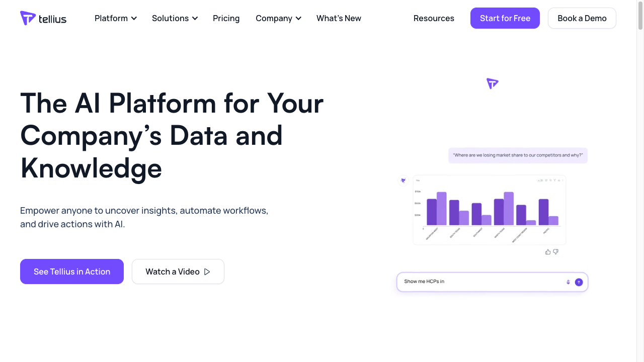The width and height of the screenshot is (644, 362).
Task: Click the thumbs down feedback icon
Action: click(x=555, y=252)
